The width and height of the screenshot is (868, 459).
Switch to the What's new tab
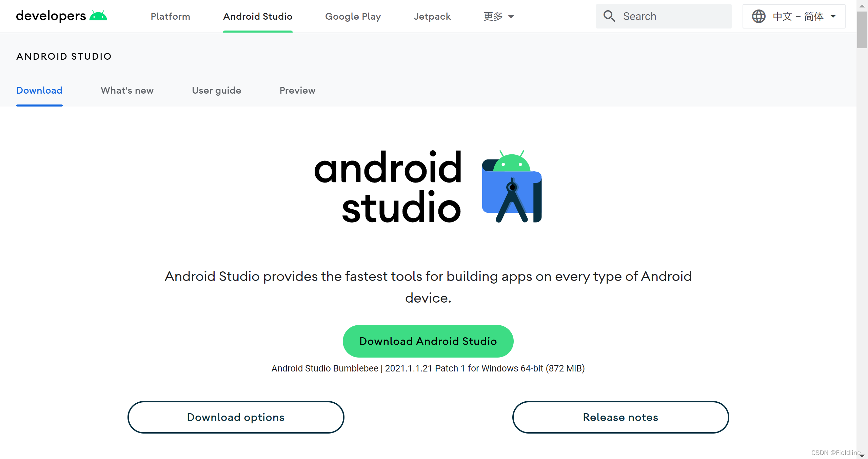point(127,90)
